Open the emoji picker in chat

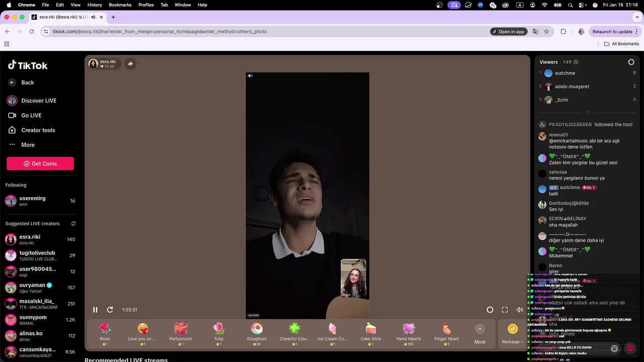point(614,348)
